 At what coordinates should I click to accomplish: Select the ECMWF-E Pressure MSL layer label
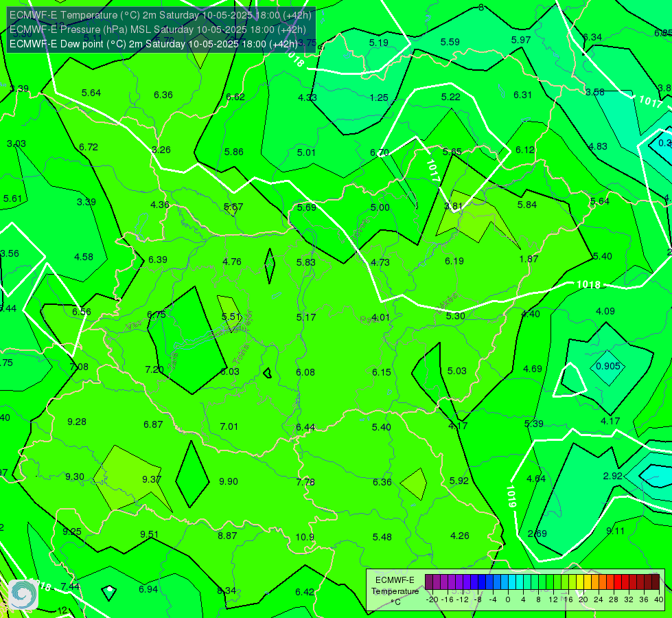point(158,30)
